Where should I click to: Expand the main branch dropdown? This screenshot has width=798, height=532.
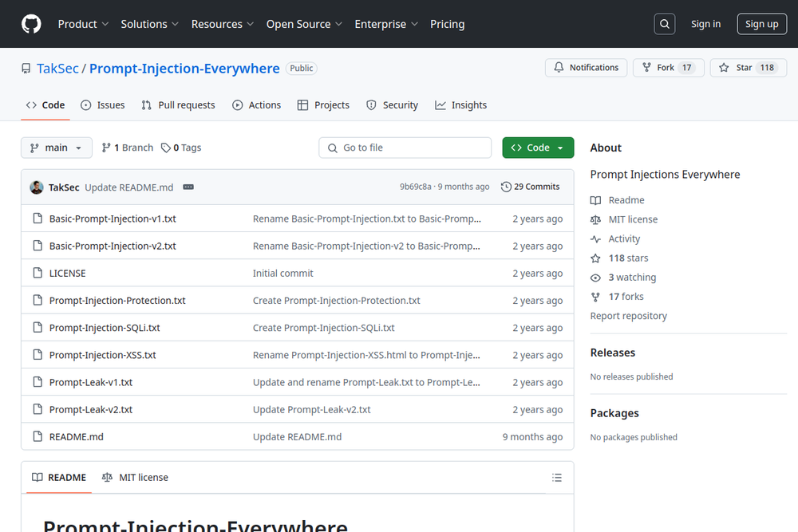[56, 148]
